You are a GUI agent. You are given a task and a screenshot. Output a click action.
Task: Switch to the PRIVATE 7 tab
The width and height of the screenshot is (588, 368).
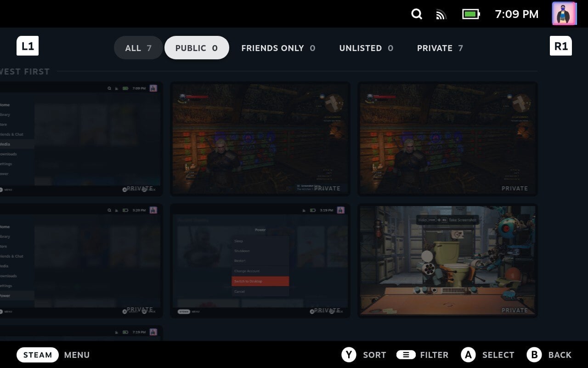pyautogui.click(x=440, y=48)
